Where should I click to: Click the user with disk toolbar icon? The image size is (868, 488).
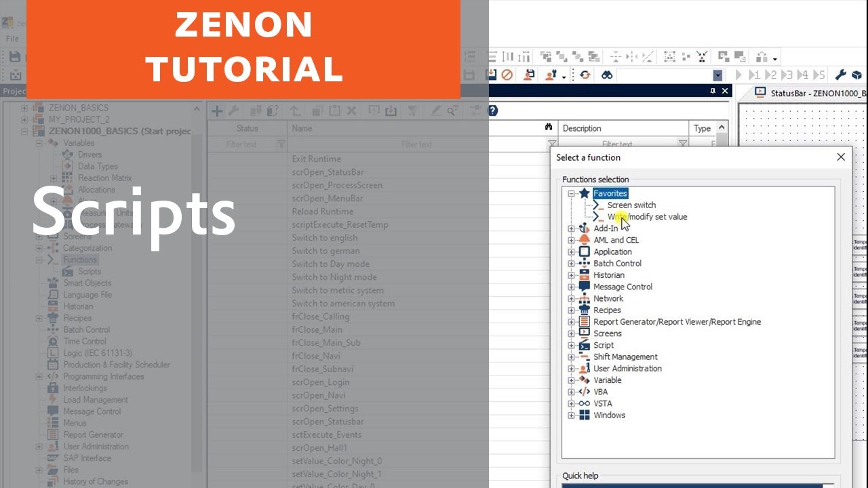tap(530, 75)
